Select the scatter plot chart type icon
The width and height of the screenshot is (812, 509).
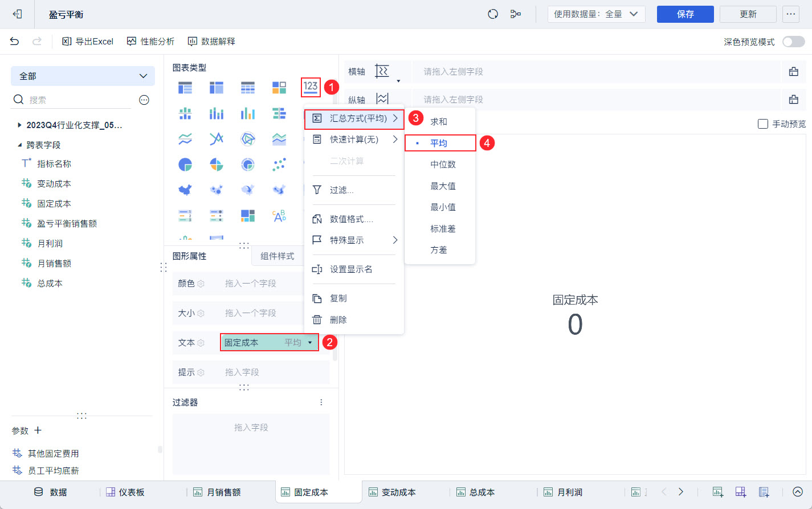tap(279, 165)
